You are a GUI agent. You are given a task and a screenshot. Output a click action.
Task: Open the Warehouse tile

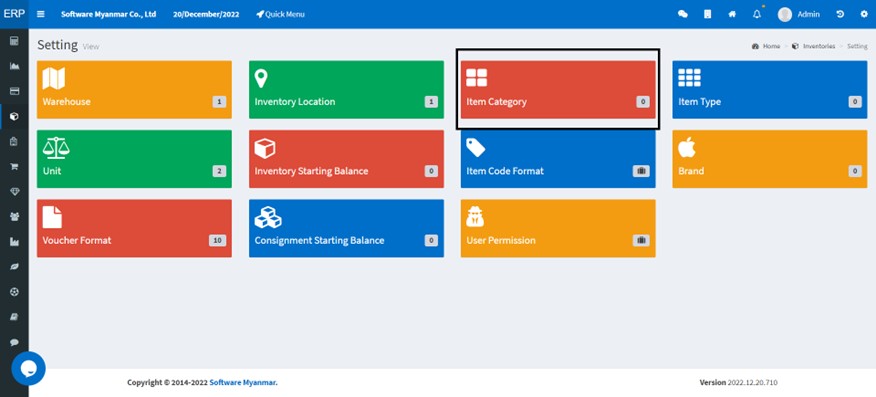[134, 89]
